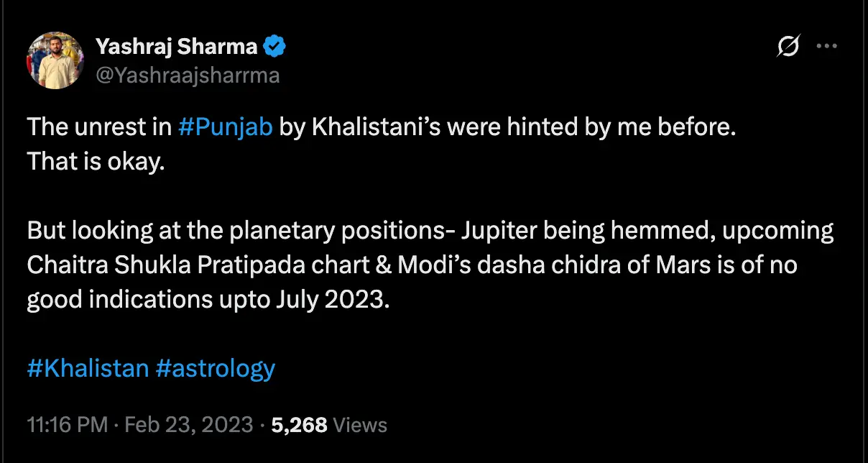868x463 pixels.
Task: Follow the #Punjab hashtag link
Action: point(225,127)
